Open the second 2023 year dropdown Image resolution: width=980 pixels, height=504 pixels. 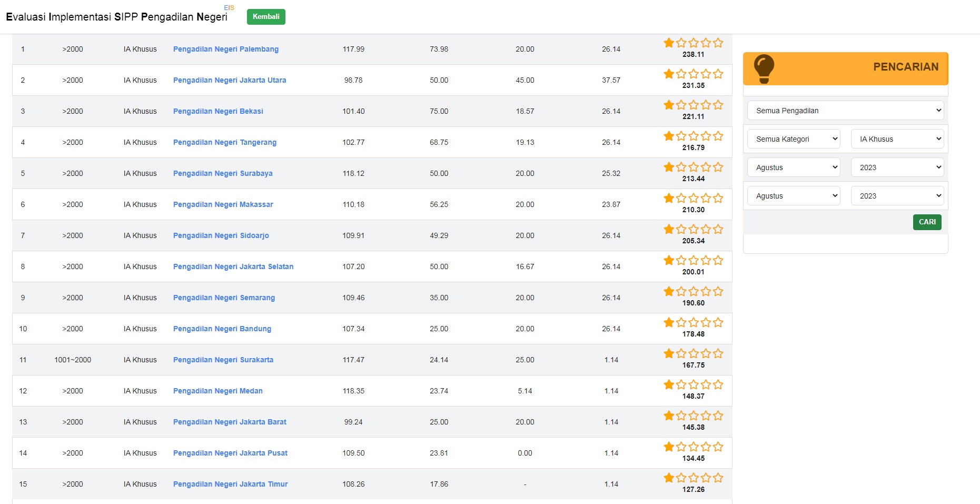897,196
